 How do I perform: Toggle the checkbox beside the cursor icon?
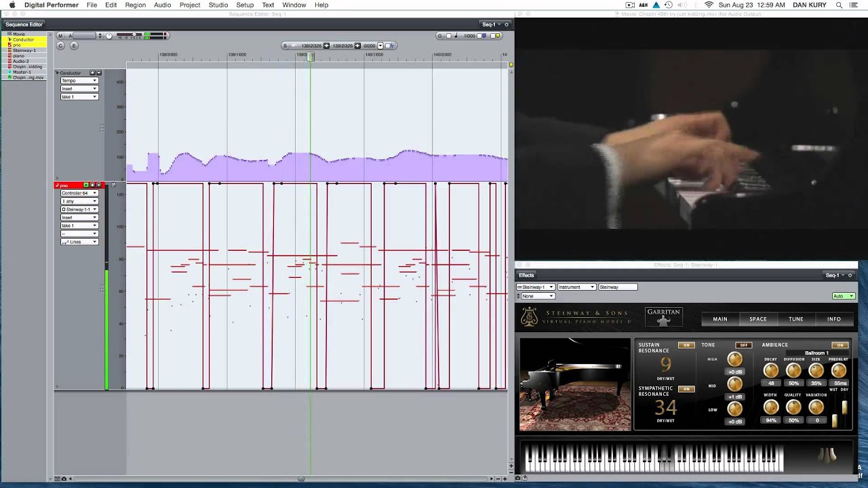coord(387,45)
